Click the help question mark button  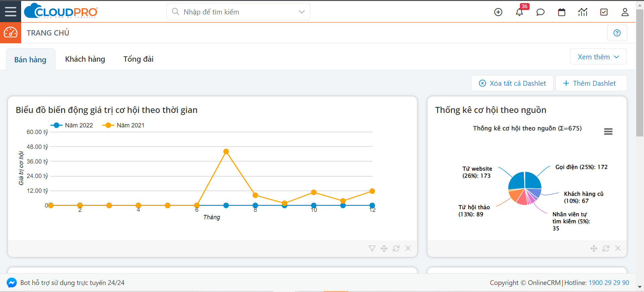point(617,33)
